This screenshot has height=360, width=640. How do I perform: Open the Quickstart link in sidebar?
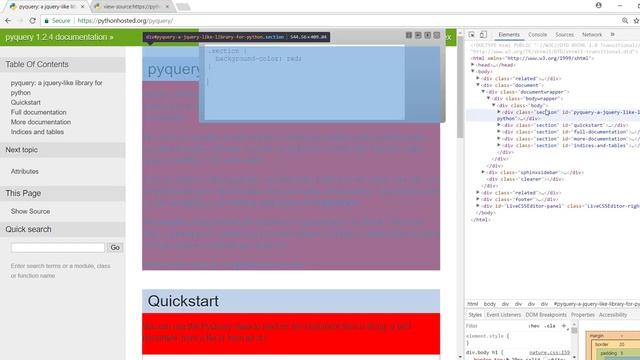pyautogui.click(x=26, y=102)
